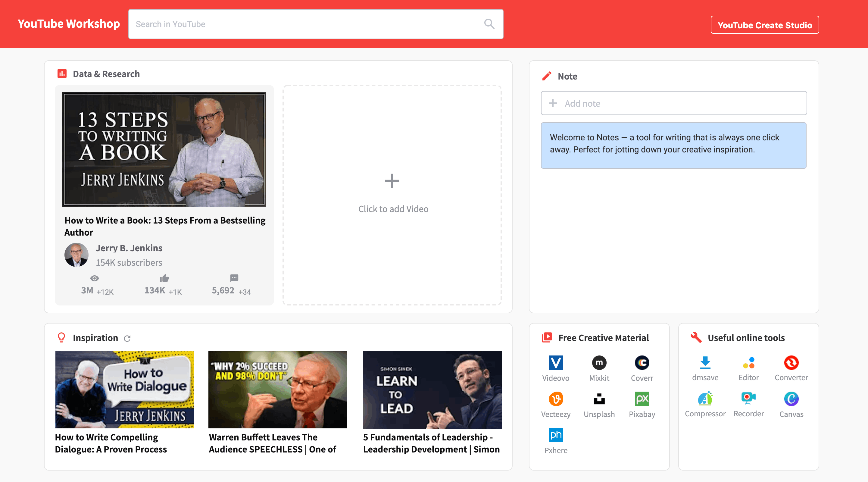The image size is (868, 482).
Task: Click the plus icon in Add note
Action: point(553,103)
